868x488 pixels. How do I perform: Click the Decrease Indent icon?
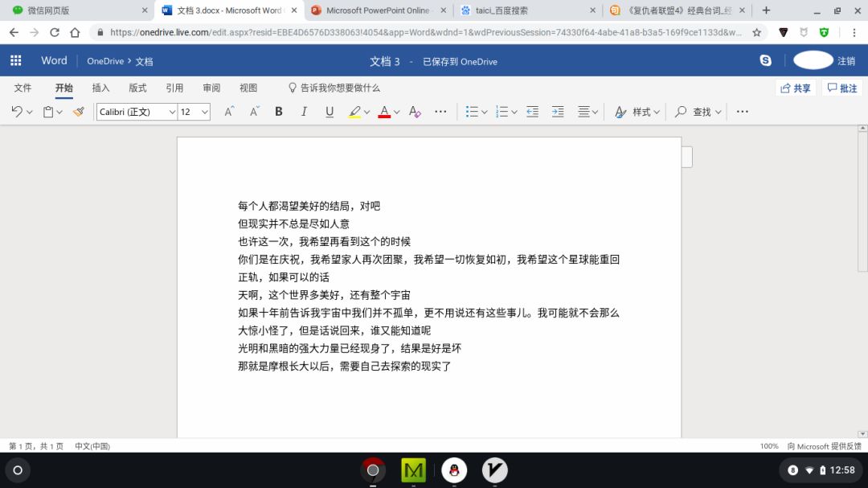[532, 112]
